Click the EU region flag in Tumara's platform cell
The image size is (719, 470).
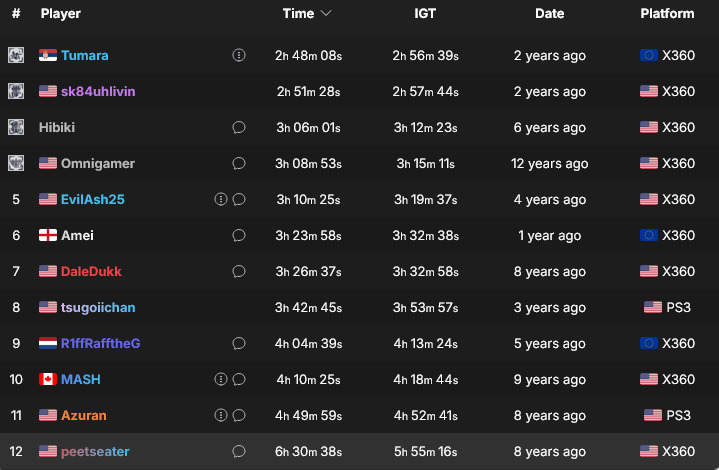[649, 55]
